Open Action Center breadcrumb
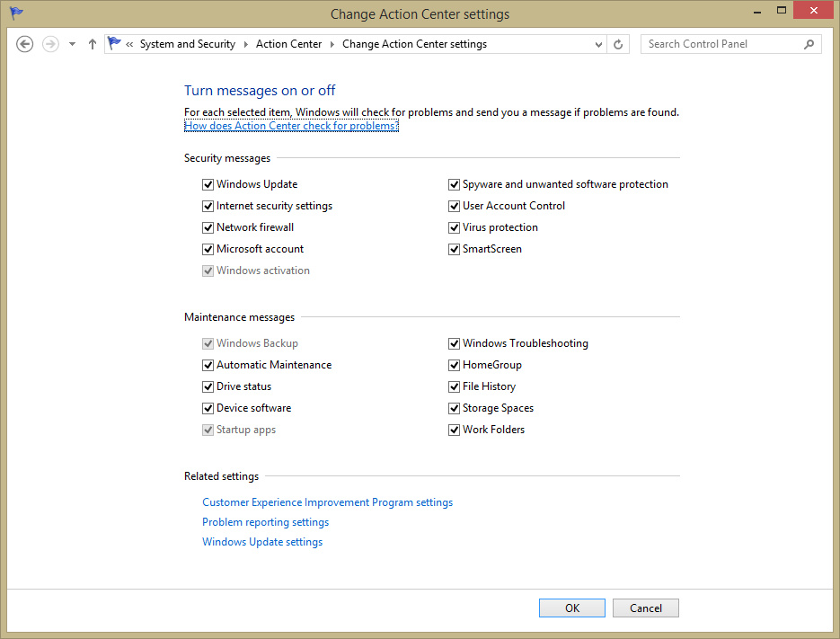This screenshot has width=840, height=639. coord(288,44)
